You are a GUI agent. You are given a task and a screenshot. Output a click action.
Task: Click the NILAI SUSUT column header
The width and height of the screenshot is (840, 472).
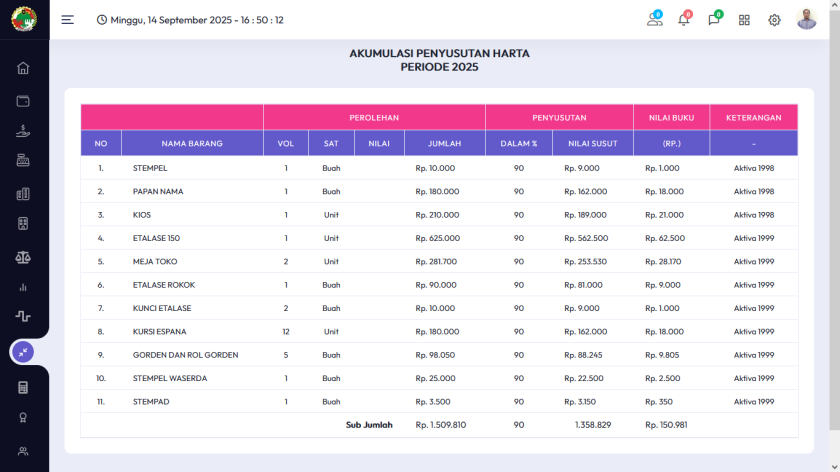click(x=592, y=143)
